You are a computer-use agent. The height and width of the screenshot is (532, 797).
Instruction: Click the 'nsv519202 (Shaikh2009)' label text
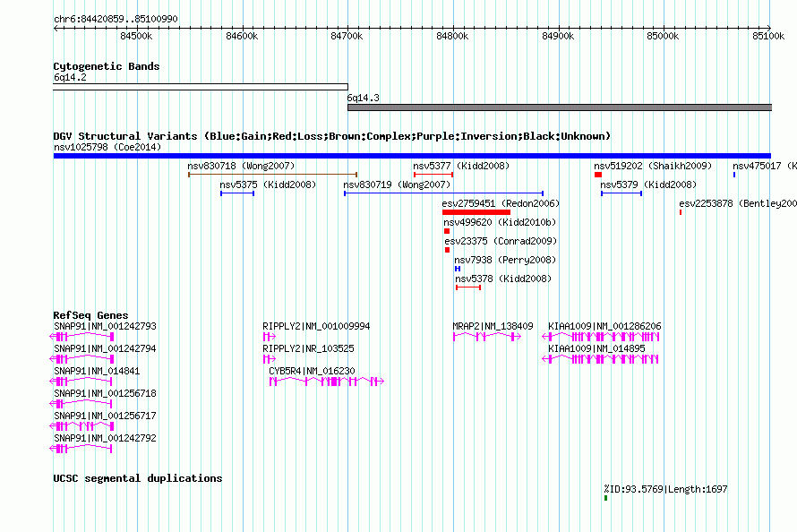point(653,166)
